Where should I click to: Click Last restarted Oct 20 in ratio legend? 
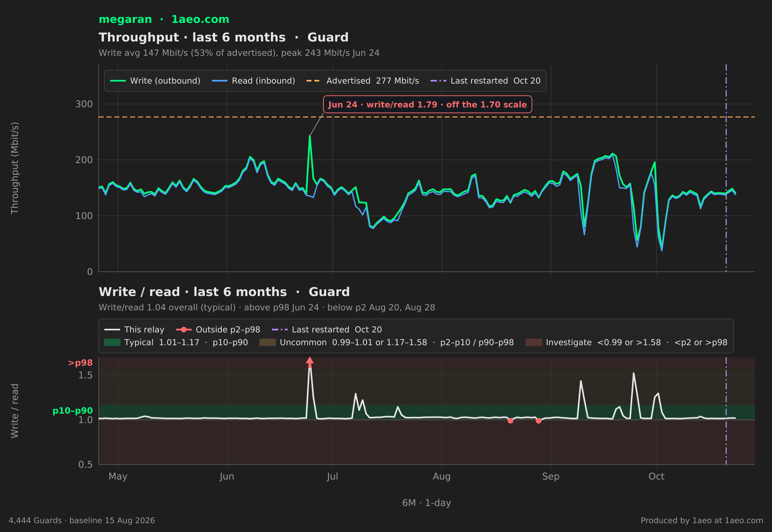click(x=327, y=330)
